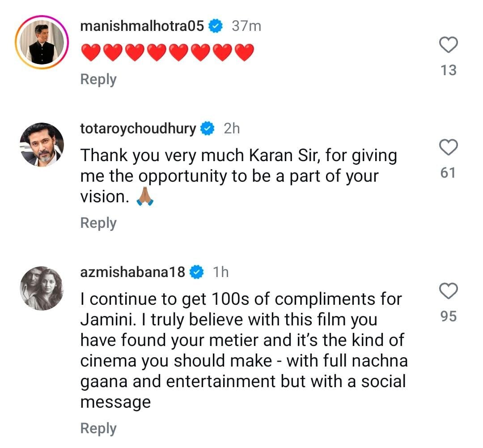Image resolution: width=483 pixels, height=448 pixels.
Task: Click verified badge next to azmishabana18
Action: pos(197,272)
